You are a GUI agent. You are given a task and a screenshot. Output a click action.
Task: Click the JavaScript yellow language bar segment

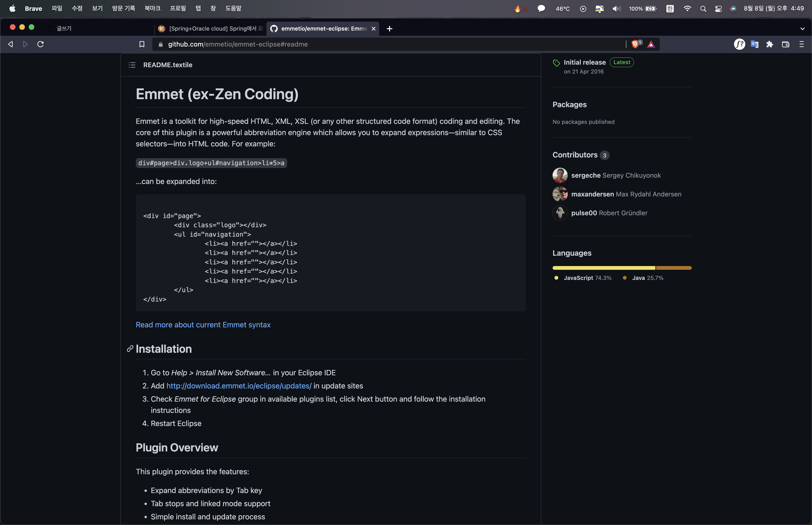(603, 268)
